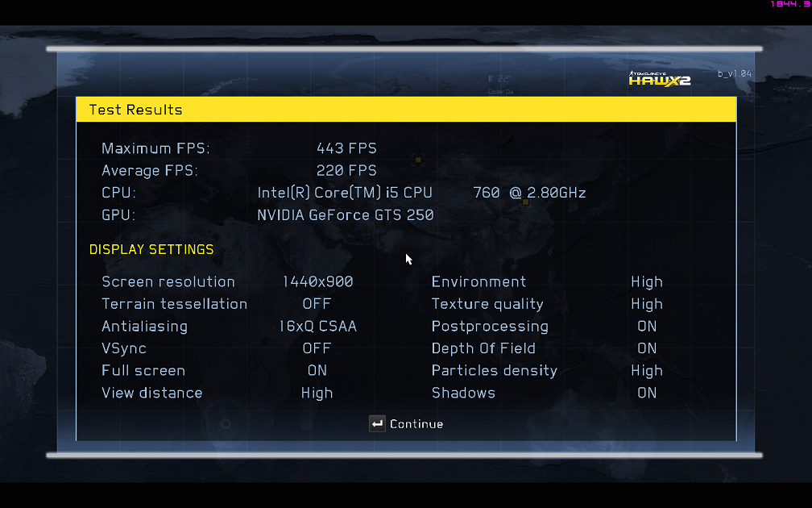This screenshot has width=812, height=508.
Task: Click the VSync OFF value
Action: [x=317, y=348]
